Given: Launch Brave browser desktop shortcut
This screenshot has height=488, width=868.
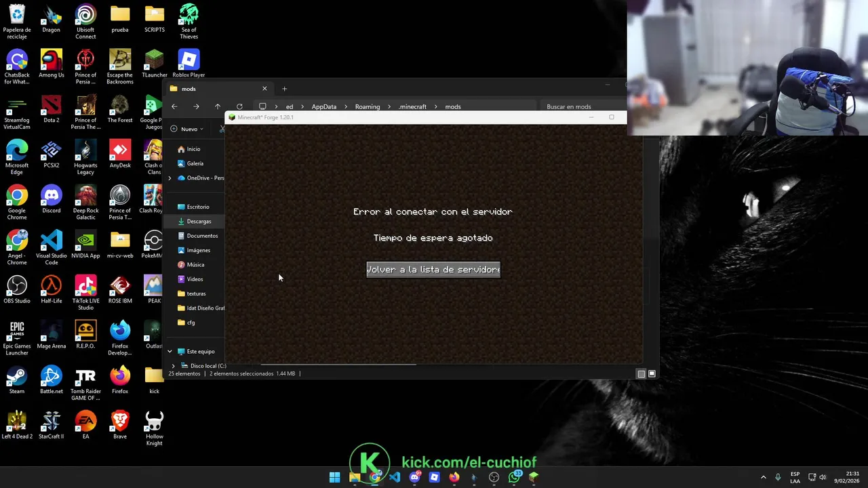Looking at the screenshot, I should 120,425.
